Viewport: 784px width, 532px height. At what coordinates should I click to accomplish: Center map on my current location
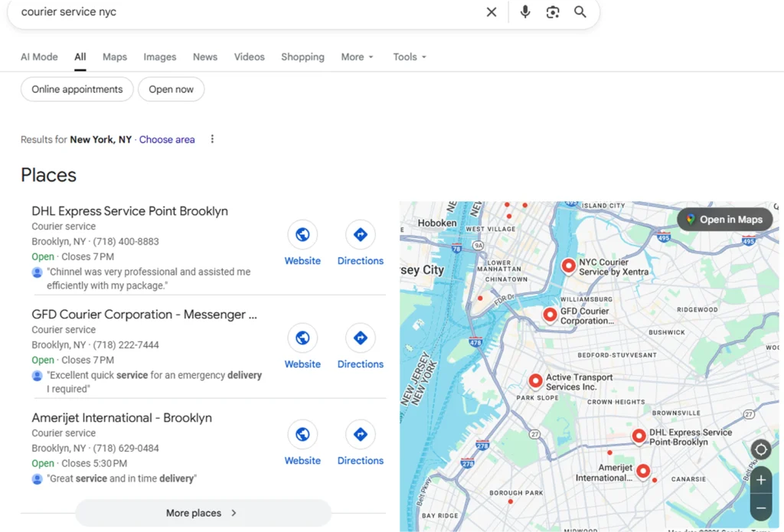pos(760,449)
